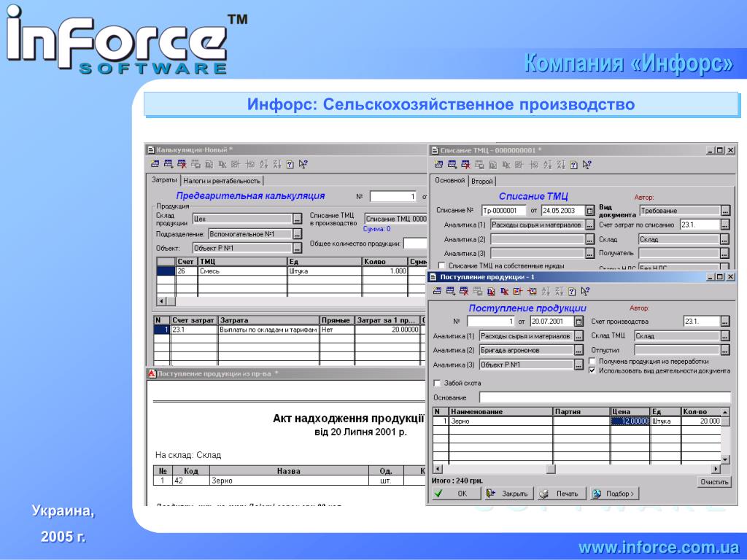This screenshot has height=560, width=747.
Task: Check Получена продукция из переработки
Action: [592, 362]
